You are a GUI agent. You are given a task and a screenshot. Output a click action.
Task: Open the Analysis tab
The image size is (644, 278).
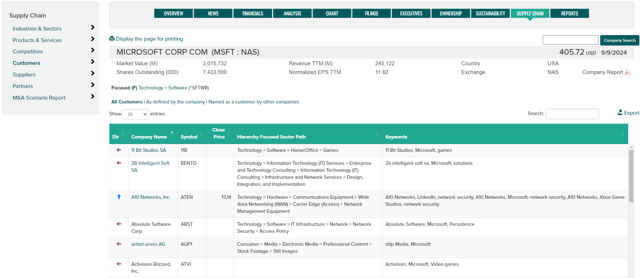[x=292, y=13]
